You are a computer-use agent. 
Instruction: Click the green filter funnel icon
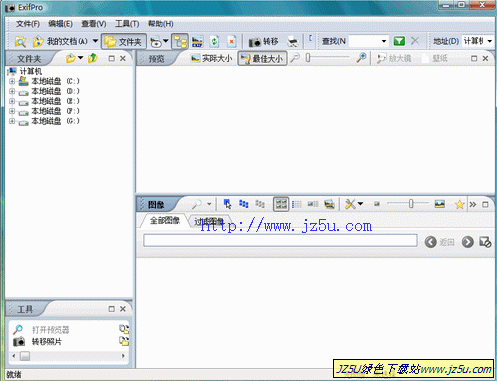point(399,41)
